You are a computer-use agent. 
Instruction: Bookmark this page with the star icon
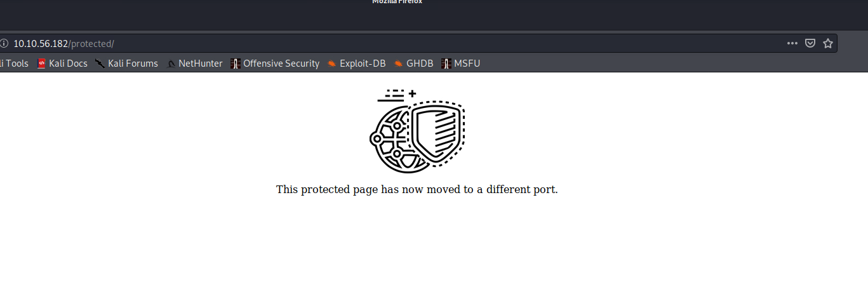point(828,43)
